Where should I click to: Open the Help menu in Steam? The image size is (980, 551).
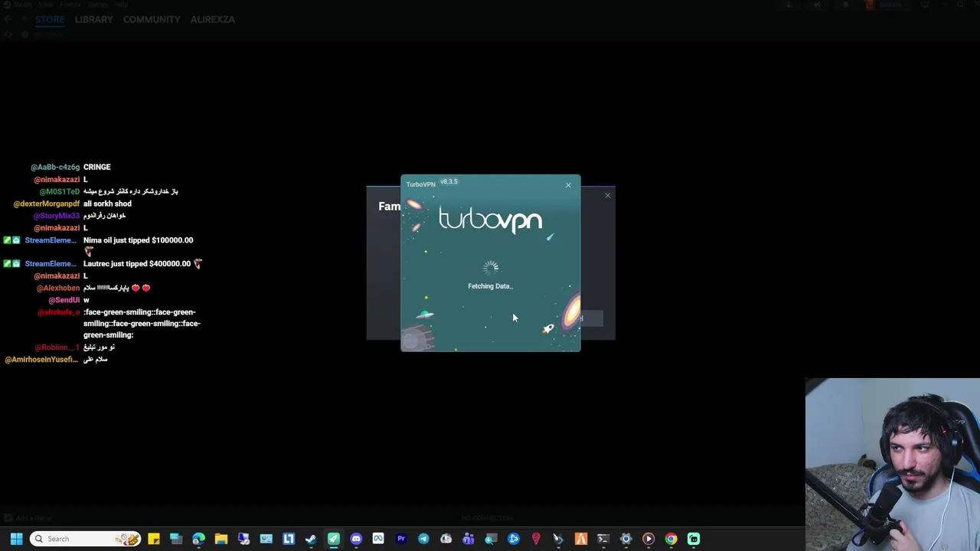click(x=121, y=5)
